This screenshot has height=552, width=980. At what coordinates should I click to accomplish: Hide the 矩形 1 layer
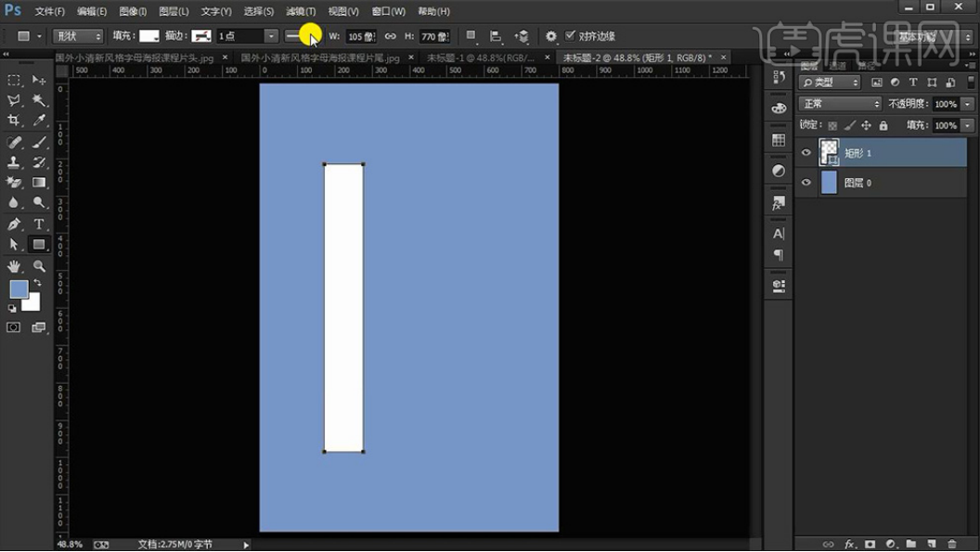pos(806,152)
